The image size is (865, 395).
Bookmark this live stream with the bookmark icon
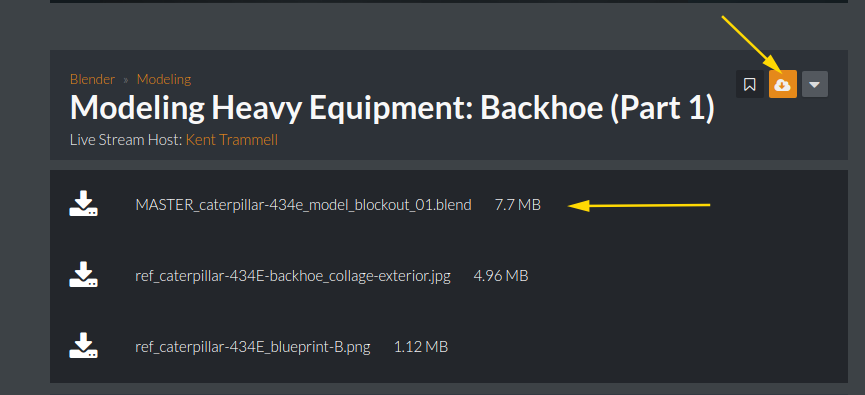click(x=750, y=84)
